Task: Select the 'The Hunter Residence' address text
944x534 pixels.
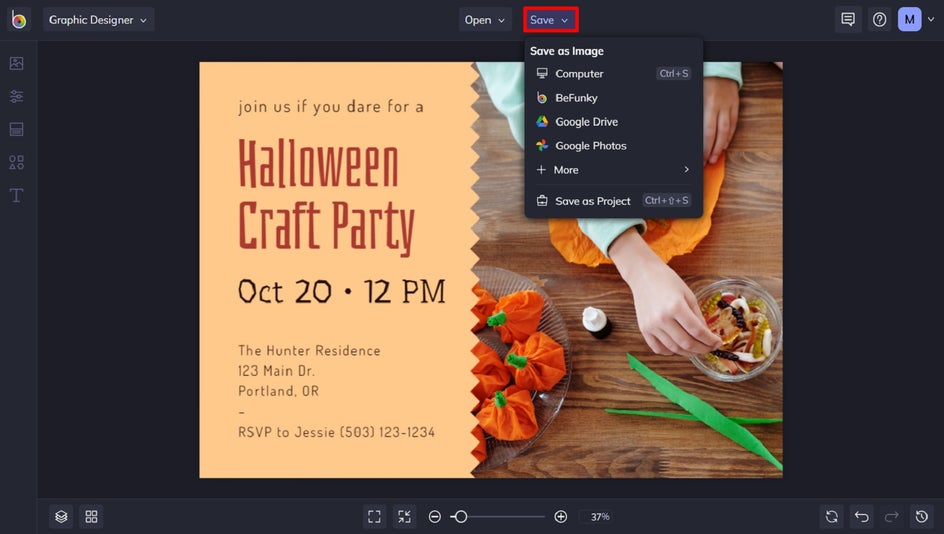Action: point(309,350)
